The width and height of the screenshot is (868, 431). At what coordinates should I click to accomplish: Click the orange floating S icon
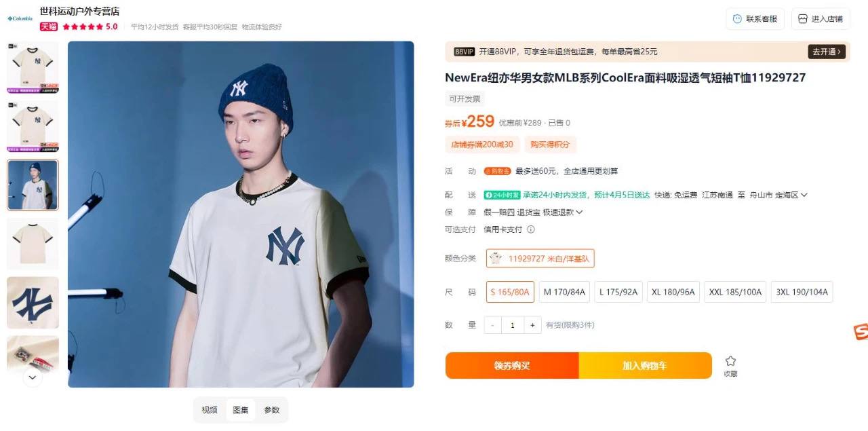click(x=861, y=332)
